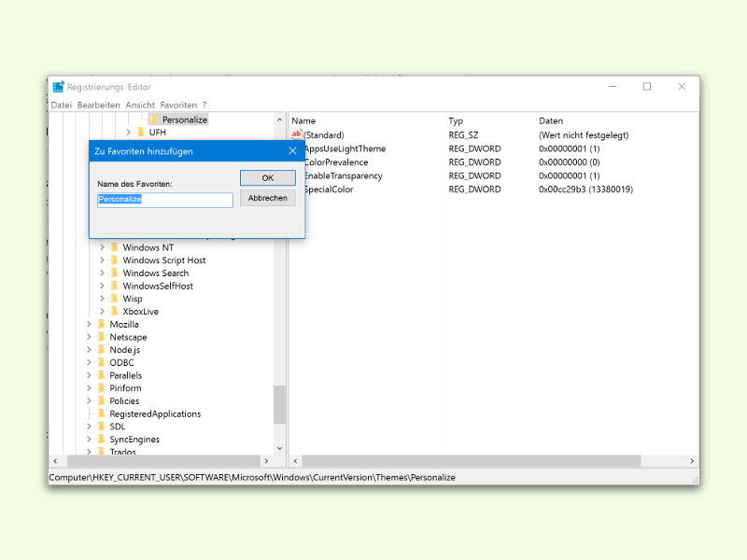
Task: Open the ? help menu
Action: [204, 105]
